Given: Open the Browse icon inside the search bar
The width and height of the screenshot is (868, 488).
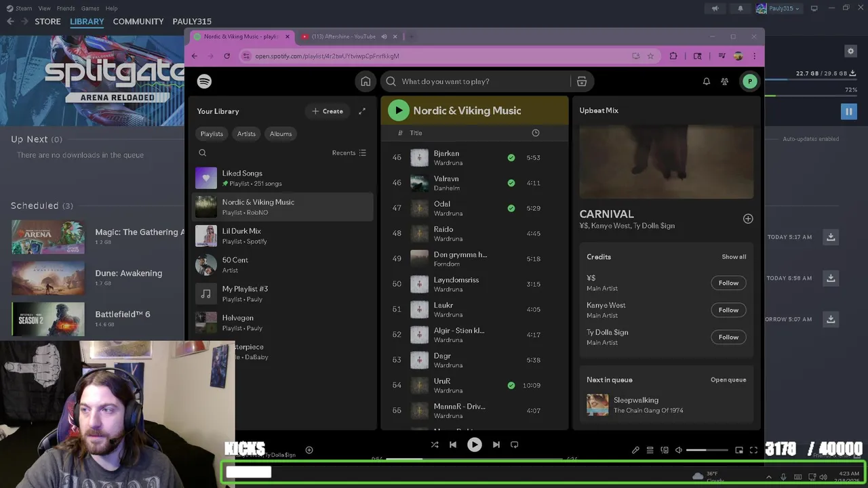Looking at the screenshot, I should pyautogui.click(x=582, y=81).
